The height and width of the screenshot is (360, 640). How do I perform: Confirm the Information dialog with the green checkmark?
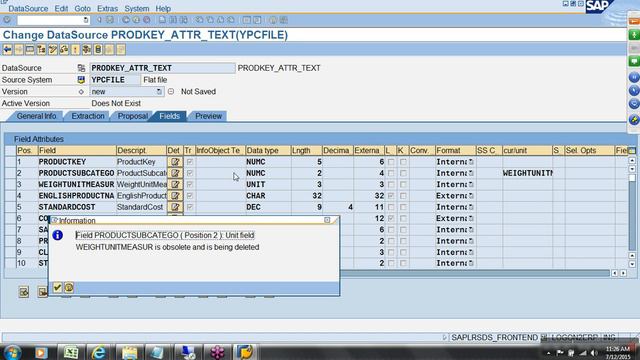(x=57, y=288)
